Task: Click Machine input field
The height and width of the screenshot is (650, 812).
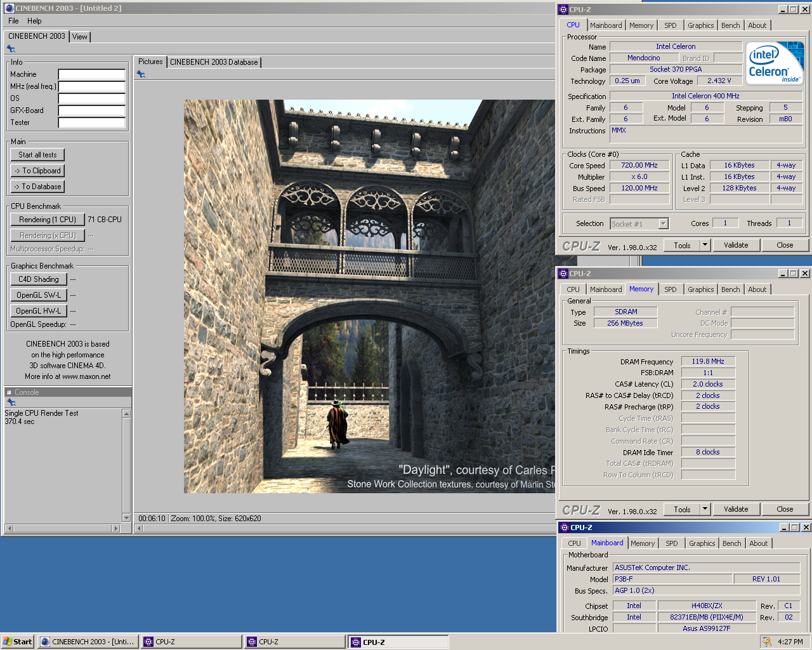Action: point(92,74)
